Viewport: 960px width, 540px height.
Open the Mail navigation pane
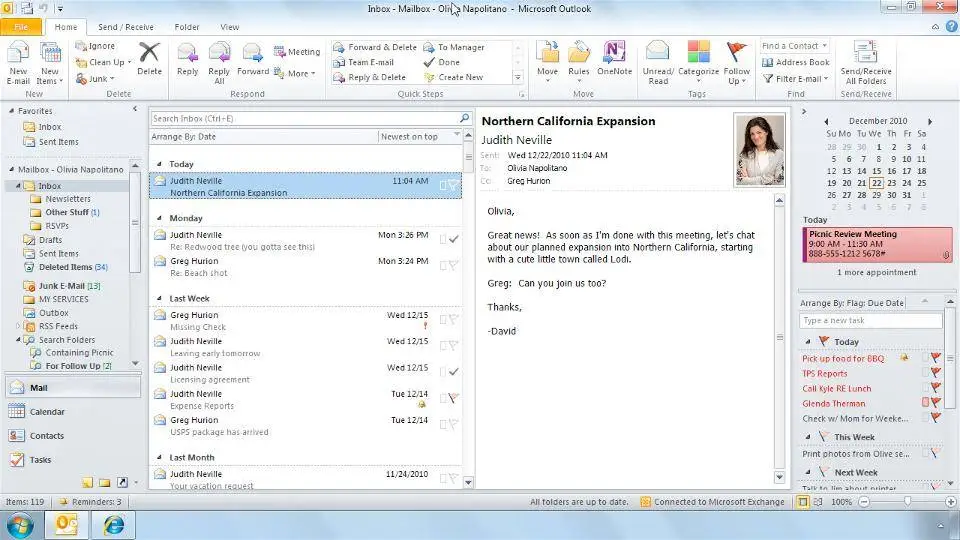click(72, 388)
